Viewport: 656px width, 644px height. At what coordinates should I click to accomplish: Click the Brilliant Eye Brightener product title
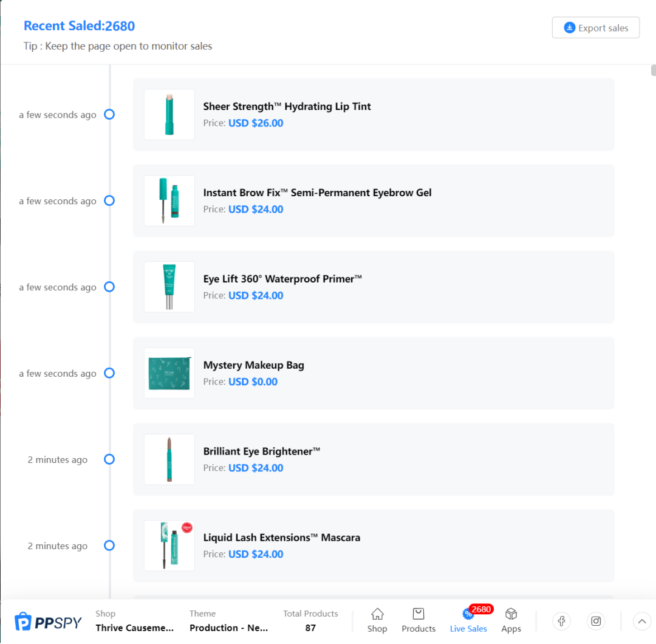[261, 451]
